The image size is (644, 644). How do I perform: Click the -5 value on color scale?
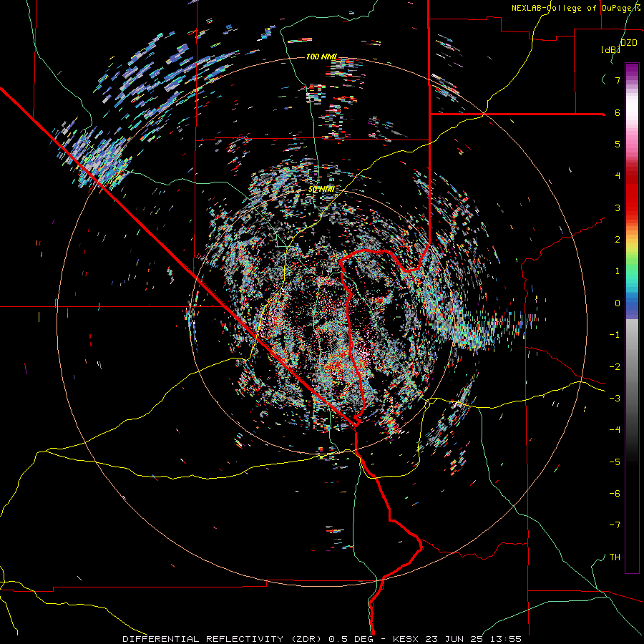point(615,462)
